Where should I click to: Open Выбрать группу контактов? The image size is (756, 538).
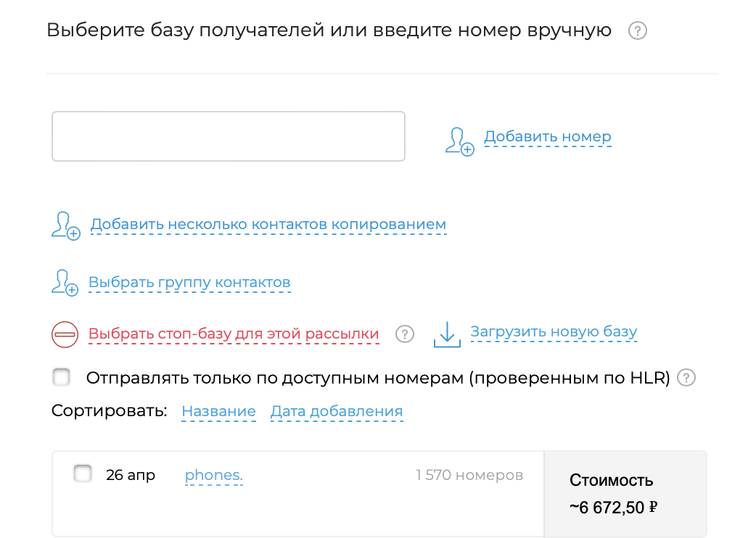189,282
